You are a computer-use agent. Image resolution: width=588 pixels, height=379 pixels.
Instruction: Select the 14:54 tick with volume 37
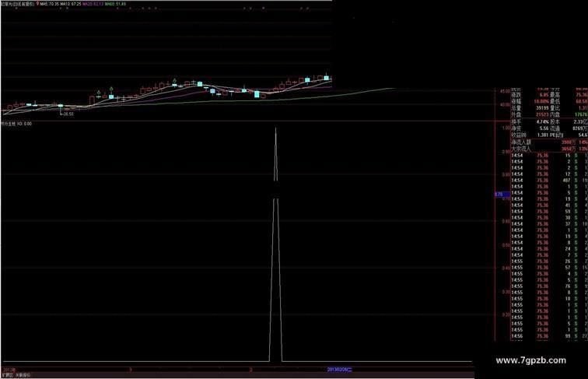(x=549, y=224)
